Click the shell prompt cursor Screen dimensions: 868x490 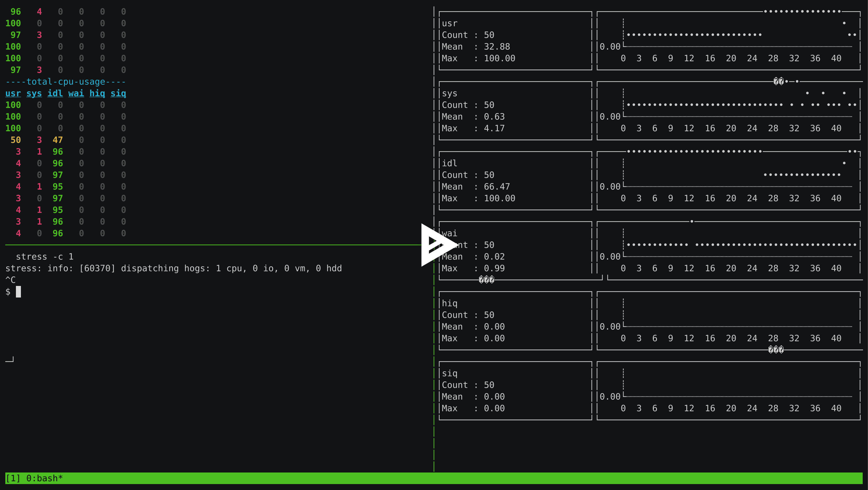[18, 292]
